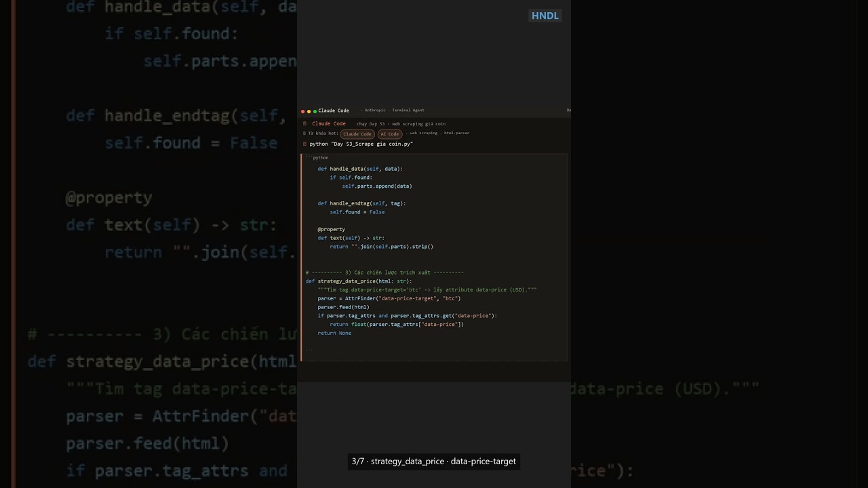
Task: Click '· web scraping · html.parser' keyword text
Action: click(x=437, y=134)
